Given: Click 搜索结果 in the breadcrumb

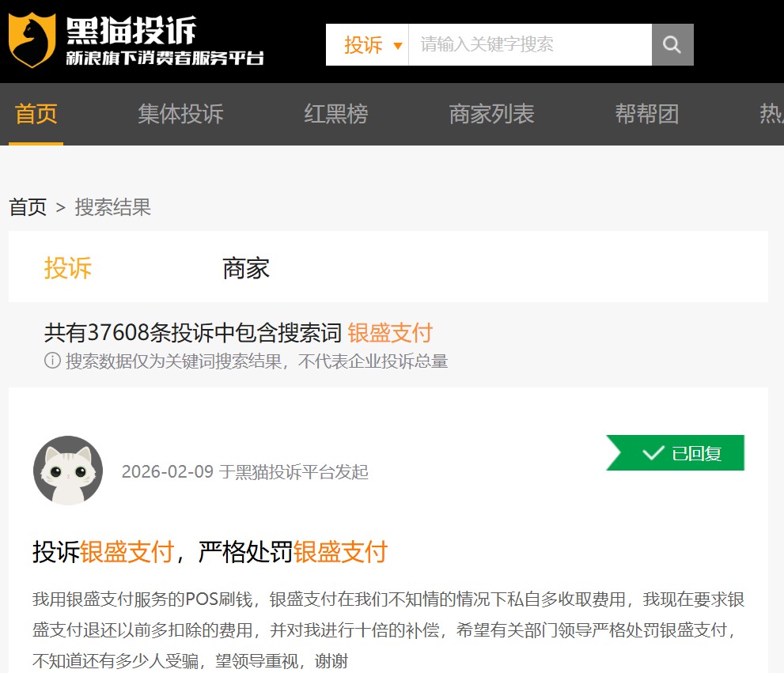Looking at the screenshot, I should click(x=112, y=207).
